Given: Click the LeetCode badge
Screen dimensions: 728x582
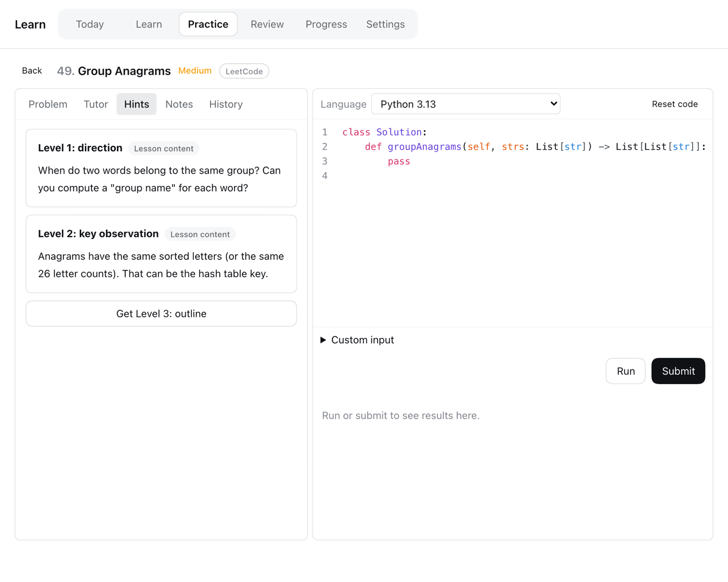Looking at the screenshot, I should tap(244, 71).
